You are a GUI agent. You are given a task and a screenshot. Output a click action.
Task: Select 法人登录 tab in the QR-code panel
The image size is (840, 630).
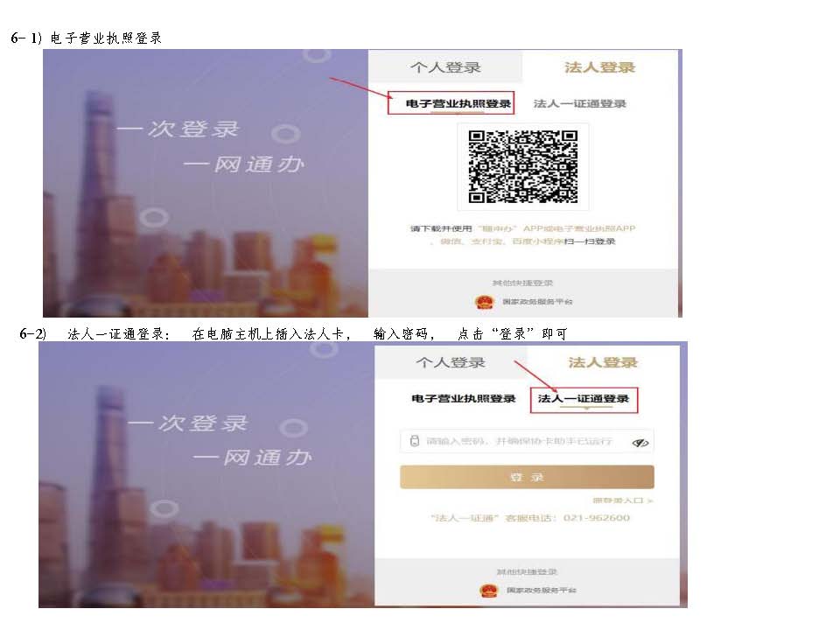click(x=599, y=67)
